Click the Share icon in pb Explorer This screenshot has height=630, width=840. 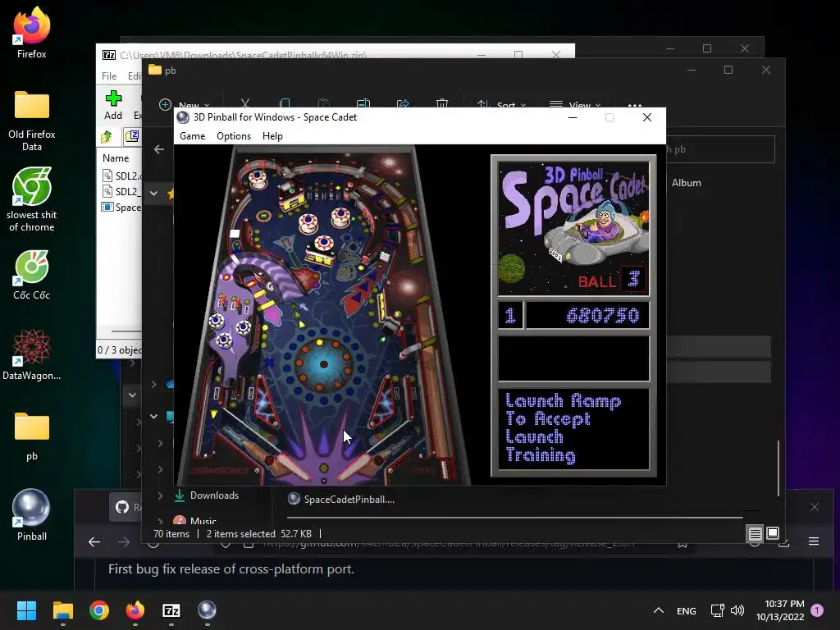point(403,103)
